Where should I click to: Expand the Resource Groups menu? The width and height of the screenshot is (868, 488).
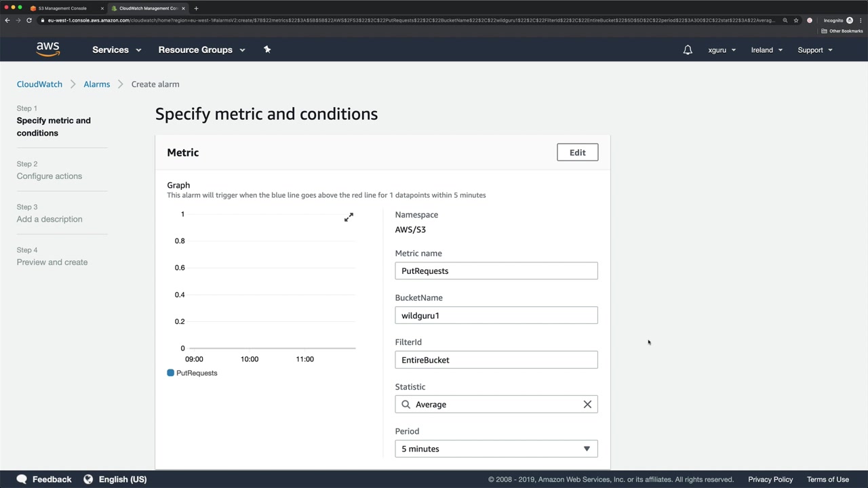(201, 49)
